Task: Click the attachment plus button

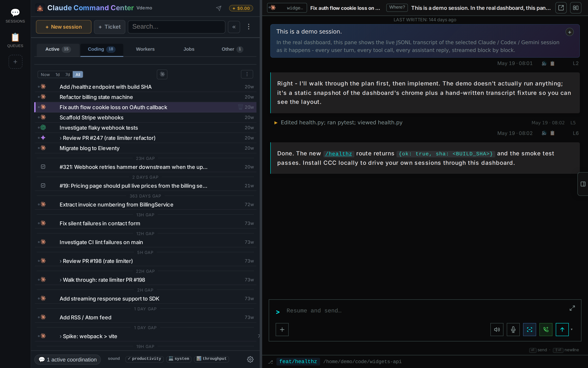Action: [x=282, y=330]
